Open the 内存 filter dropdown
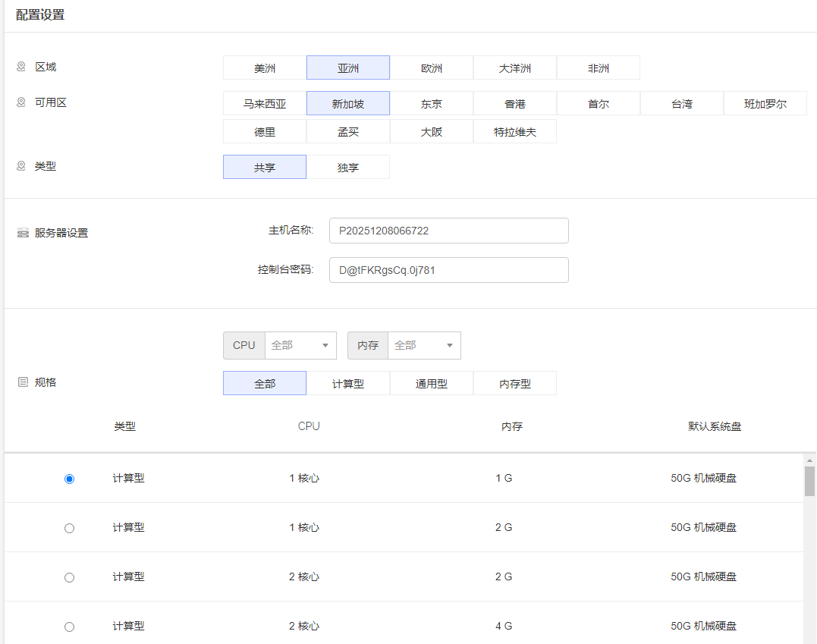The width and height of the screenshot is (817, 644). click(x=424, y=345)
